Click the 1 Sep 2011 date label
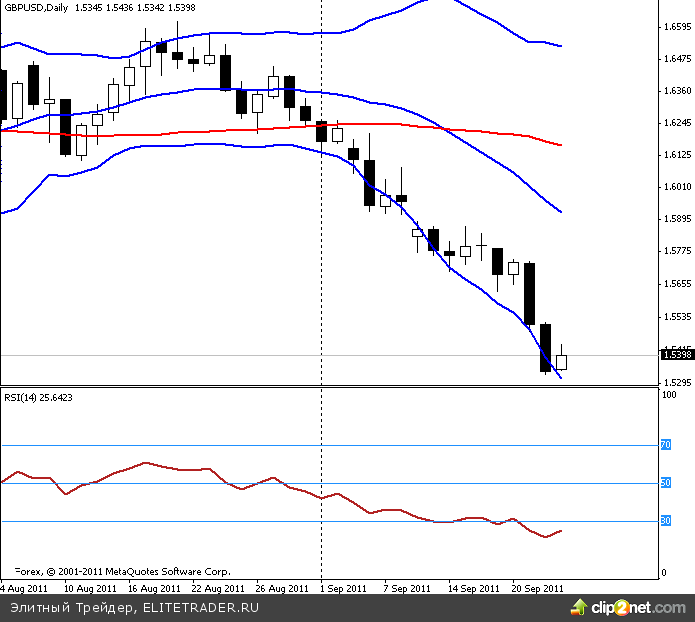 343,588
